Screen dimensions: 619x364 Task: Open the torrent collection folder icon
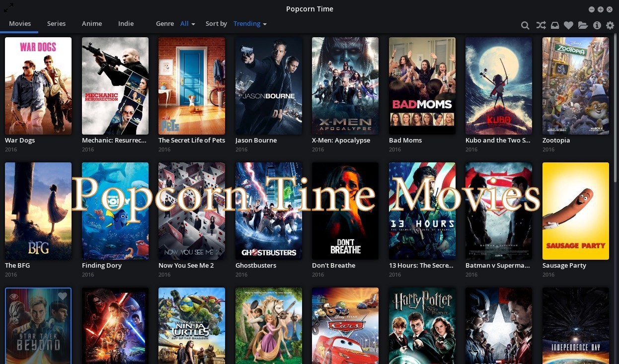point(583,25)
